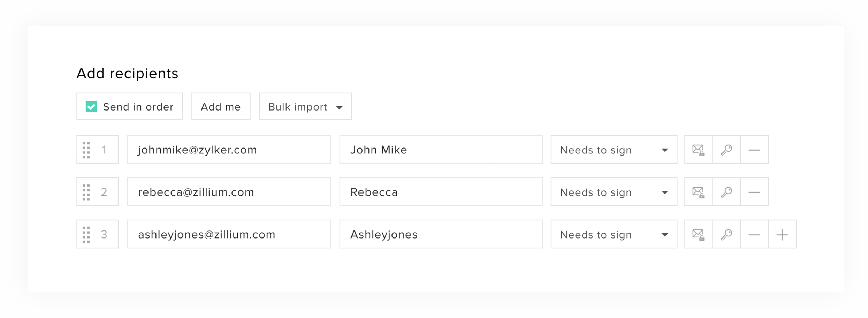Click private message icon for Rebecca
The width and height of the screenshot is (868, 318).
tap(698, 192)
